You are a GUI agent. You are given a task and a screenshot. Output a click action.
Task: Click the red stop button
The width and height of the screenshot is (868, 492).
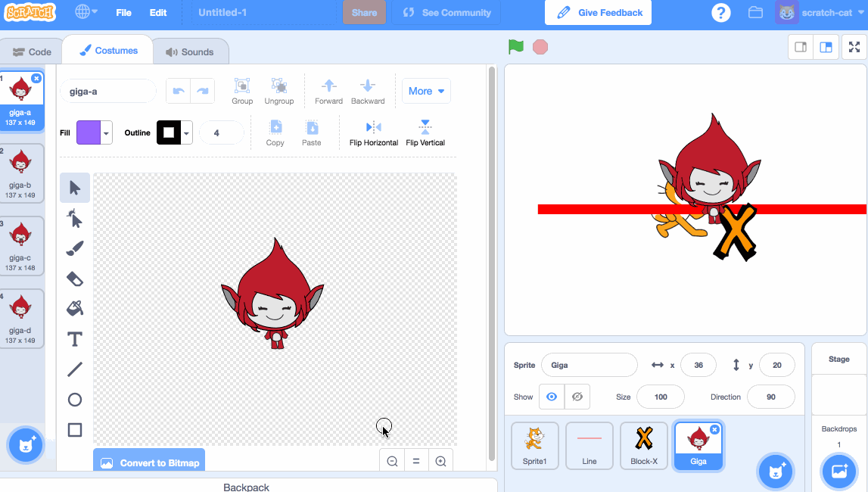(x=540, y=47)
